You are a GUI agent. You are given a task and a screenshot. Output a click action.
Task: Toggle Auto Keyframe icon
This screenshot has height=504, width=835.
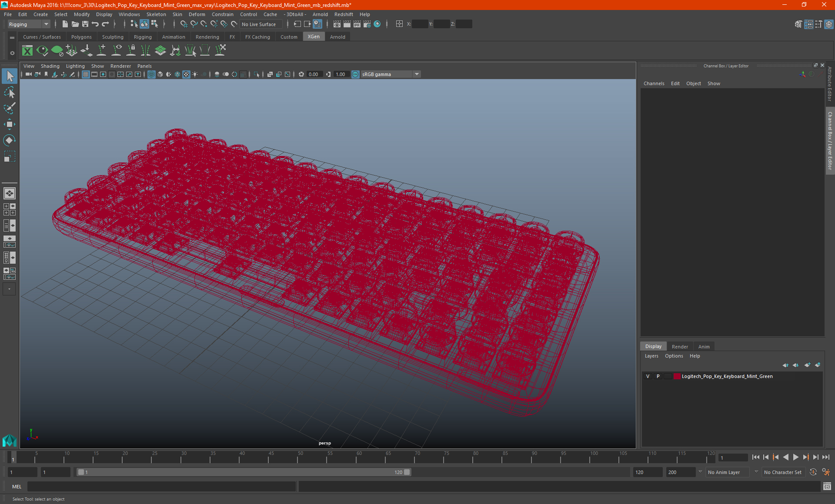(813, 472)
